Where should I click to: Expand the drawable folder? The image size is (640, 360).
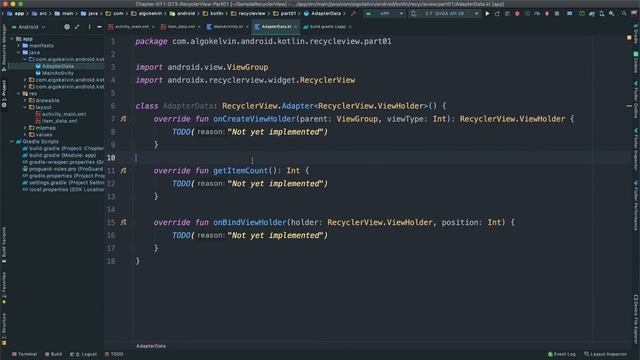(x=25, y=100)
